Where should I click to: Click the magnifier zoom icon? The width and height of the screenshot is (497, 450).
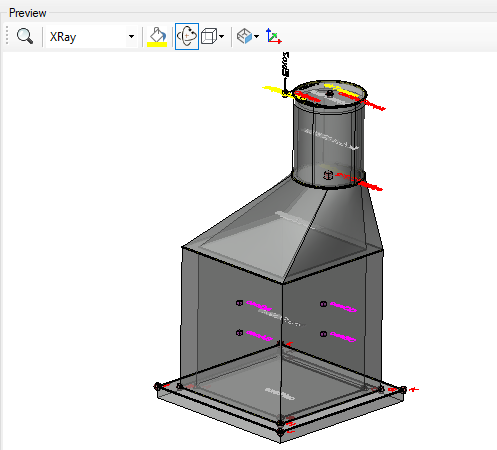(25, 36)
